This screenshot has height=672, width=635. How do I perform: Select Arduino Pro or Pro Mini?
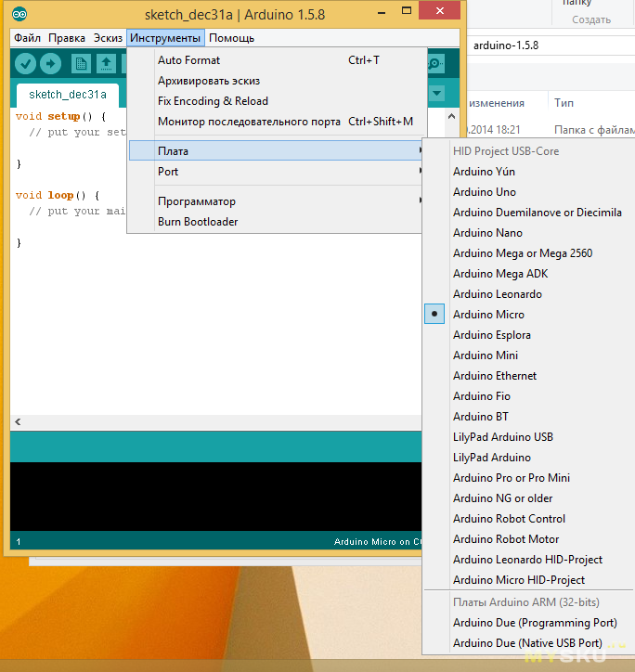(x=528, y=478)
